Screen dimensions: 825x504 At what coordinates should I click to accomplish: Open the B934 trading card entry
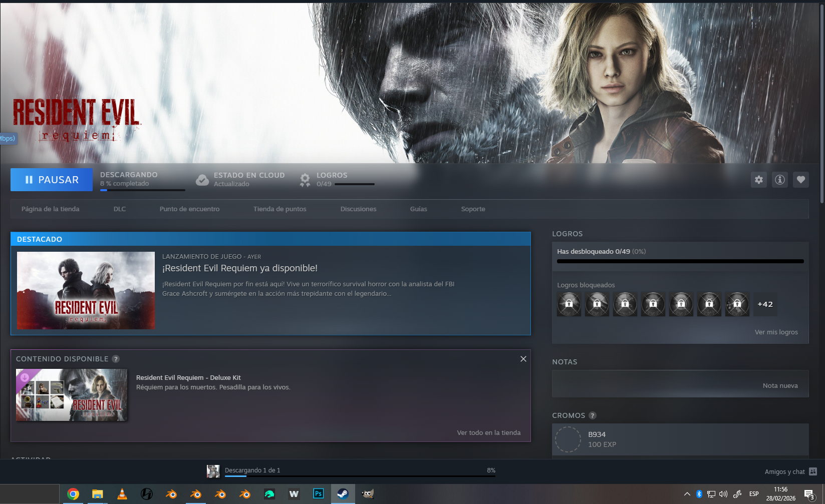(680, 439)
